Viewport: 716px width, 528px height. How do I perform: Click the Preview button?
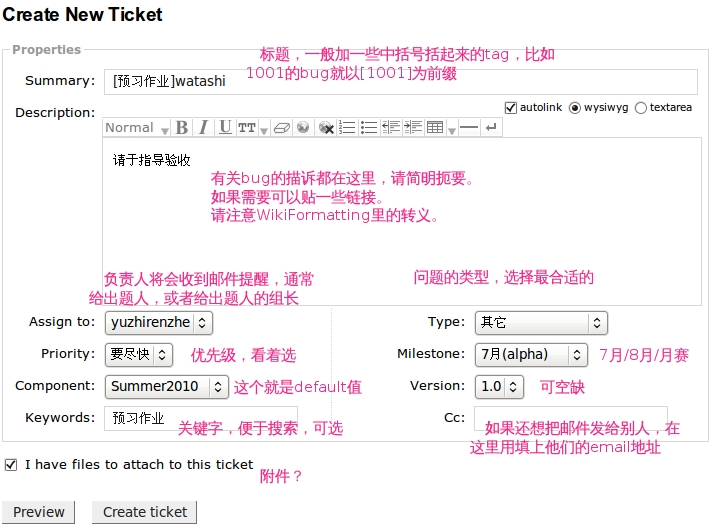coord(39,512)
